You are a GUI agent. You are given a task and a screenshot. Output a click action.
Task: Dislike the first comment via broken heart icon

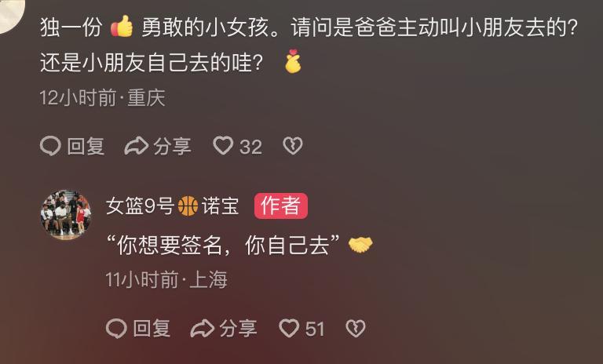(293, 146)
